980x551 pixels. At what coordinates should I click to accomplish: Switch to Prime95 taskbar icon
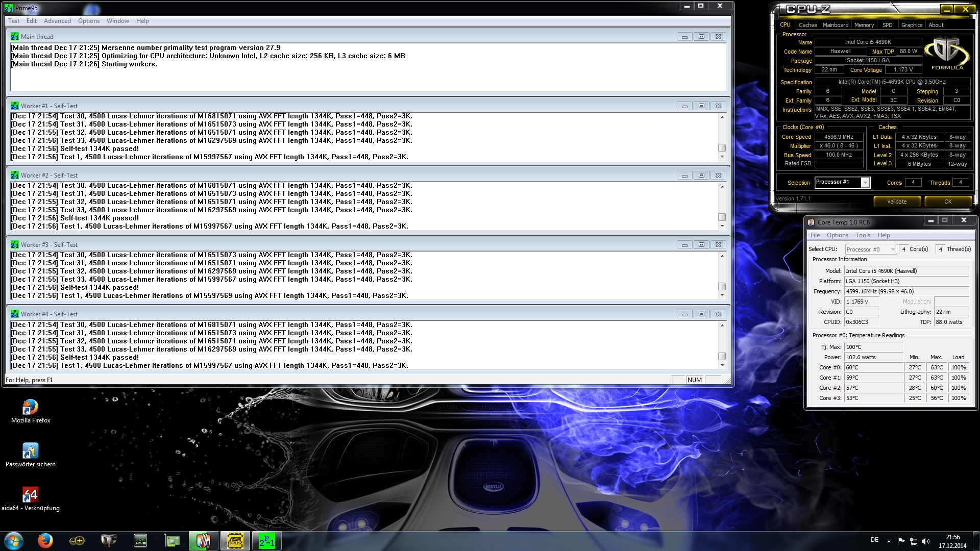(266, 541)
